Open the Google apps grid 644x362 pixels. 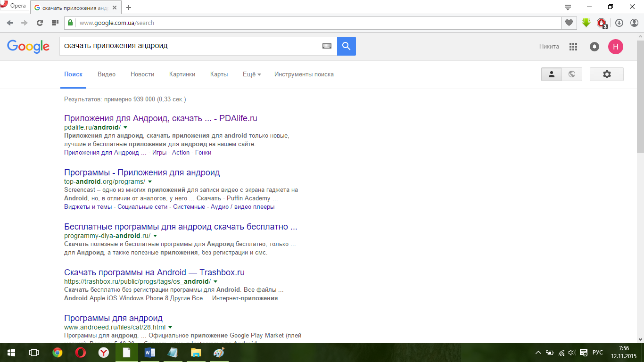[x=573, y=47]
